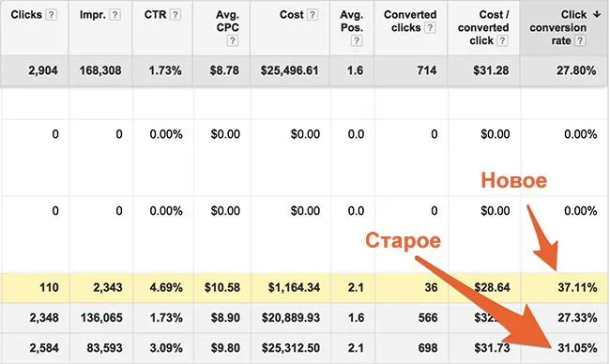
Task: Select the CTR value 3.09%
Action: [x=166, y=348]
